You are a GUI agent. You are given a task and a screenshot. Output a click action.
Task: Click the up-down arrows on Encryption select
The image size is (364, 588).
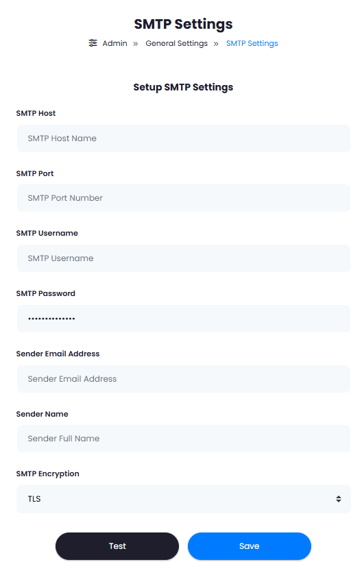[339, 499]
